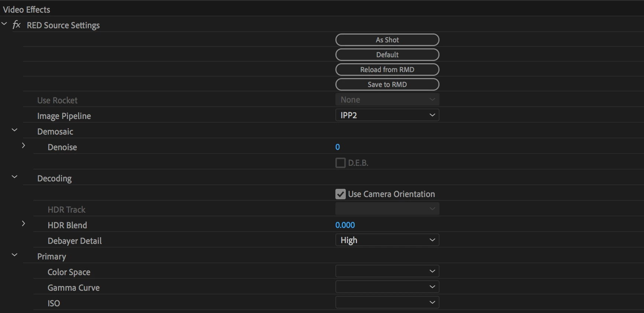Open the Color Space dropdown
The width and height of the screenshot is (644, 313).
point(387,271)
